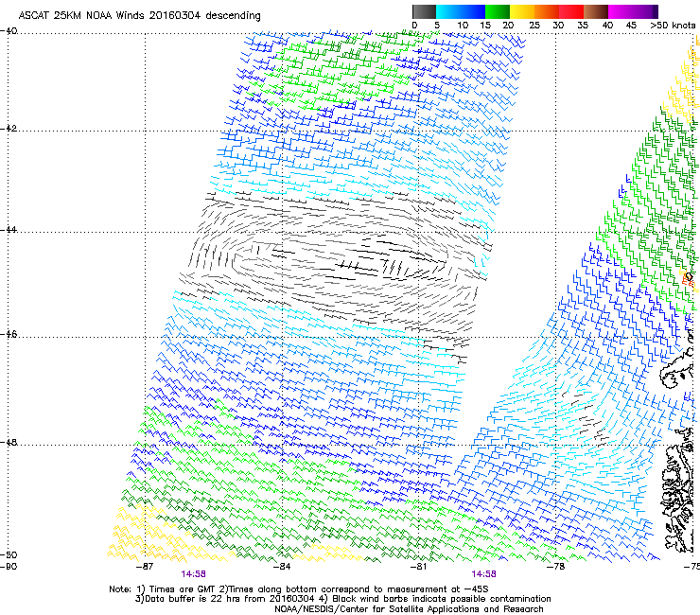The height and width of the screenshot is (615, 700).
Task: Click the -87 longitude axis label
Action: click(144, 567)
